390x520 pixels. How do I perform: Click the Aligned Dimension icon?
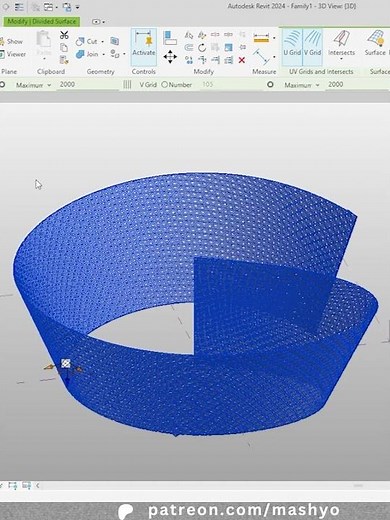point(261,57)
